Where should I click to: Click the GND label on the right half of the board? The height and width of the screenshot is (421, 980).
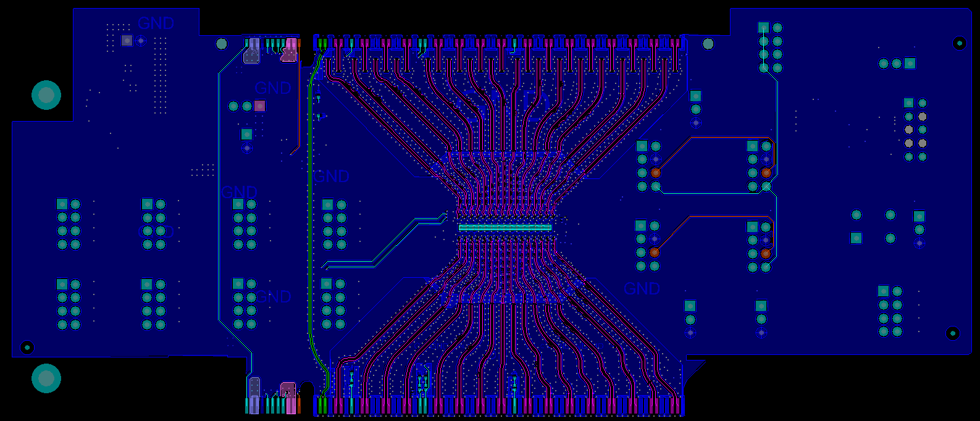coord(642,288)
